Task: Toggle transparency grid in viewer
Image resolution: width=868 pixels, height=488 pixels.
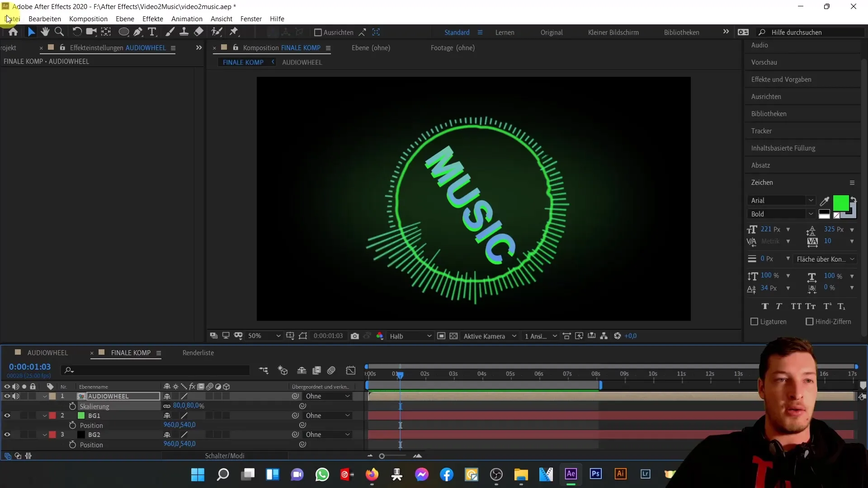Action: [454, 336]
